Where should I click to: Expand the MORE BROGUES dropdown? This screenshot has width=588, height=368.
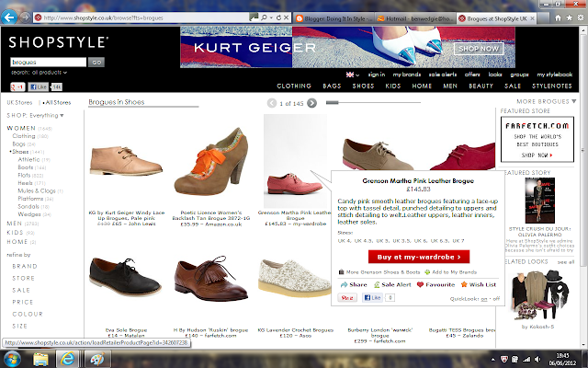point(546,101)
